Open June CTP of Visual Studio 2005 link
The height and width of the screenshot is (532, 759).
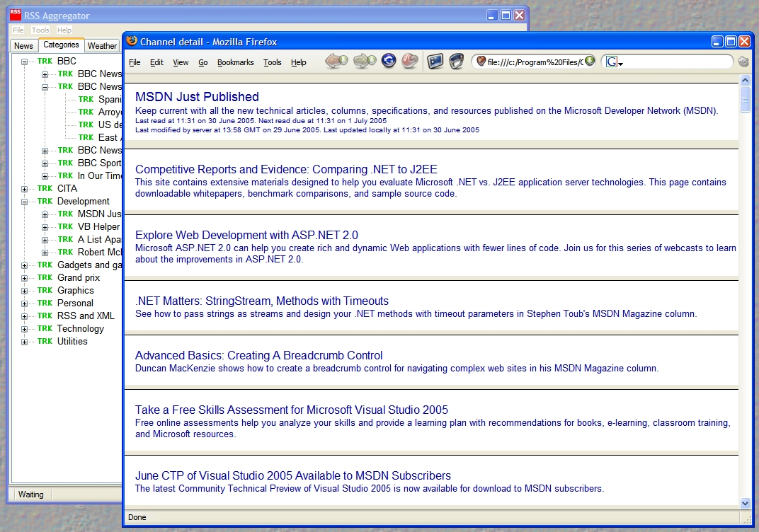(293, 476)
